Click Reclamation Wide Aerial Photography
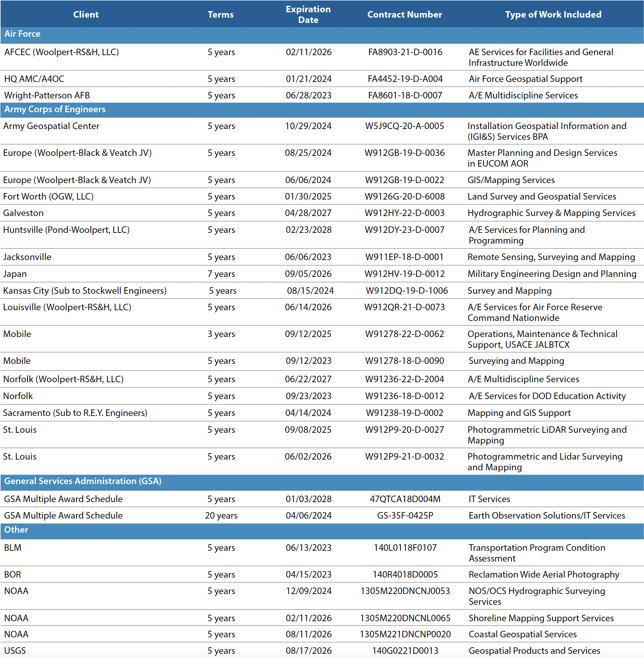Viewport: 644px width, 658px height. (x=544, y=575)
